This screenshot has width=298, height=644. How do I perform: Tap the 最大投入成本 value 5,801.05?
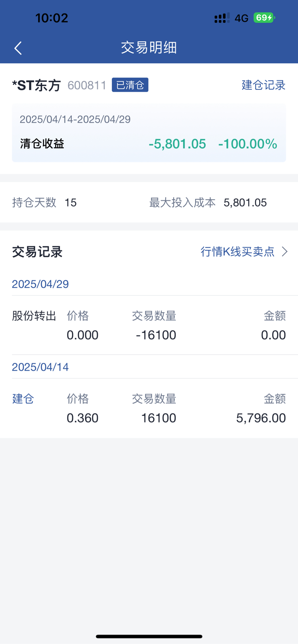click(245, 202)
